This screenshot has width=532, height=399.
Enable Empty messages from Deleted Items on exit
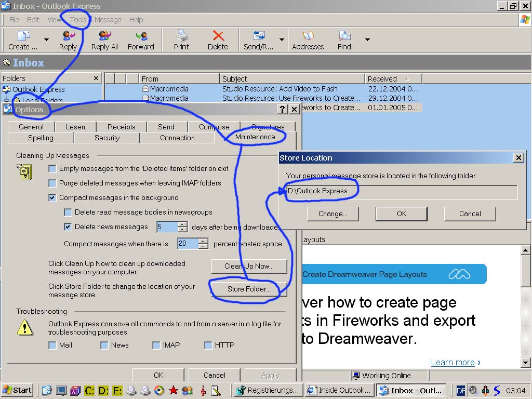[52, 169]
